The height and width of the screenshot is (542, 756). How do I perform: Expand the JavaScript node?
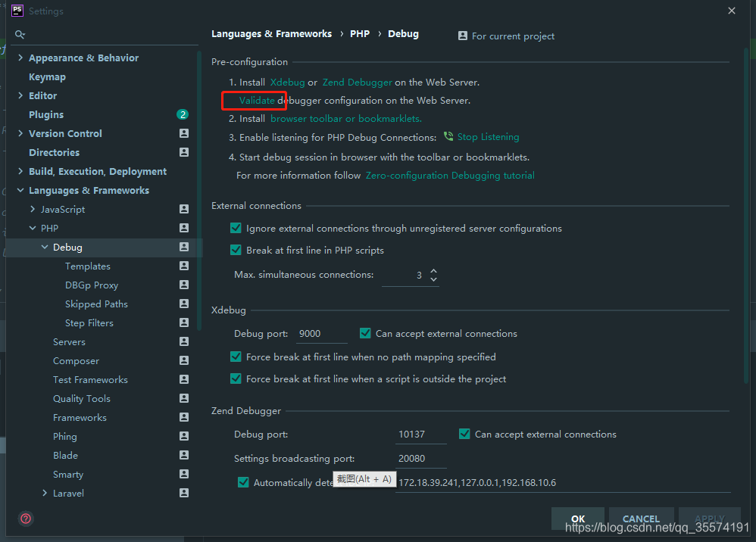coord(33,209)
